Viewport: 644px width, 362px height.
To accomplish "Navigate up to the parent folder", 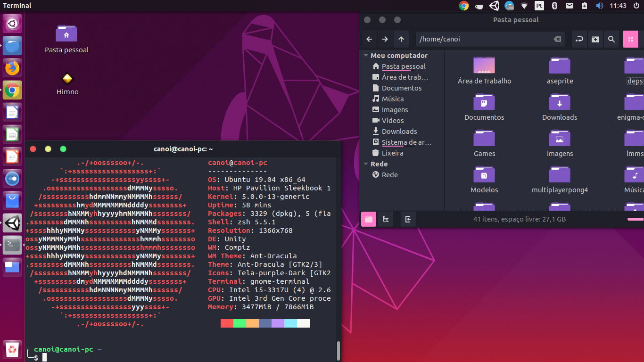I will point(401,39).
